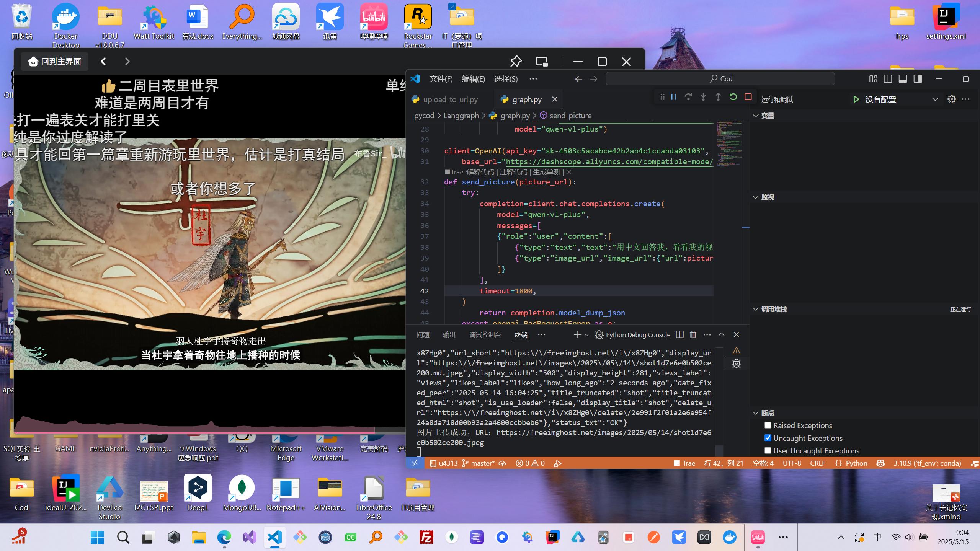The width and height of the screenshot is (980, 551).
Task: Click 注释代码 code lens link
Action: click(x=513, y=172)
